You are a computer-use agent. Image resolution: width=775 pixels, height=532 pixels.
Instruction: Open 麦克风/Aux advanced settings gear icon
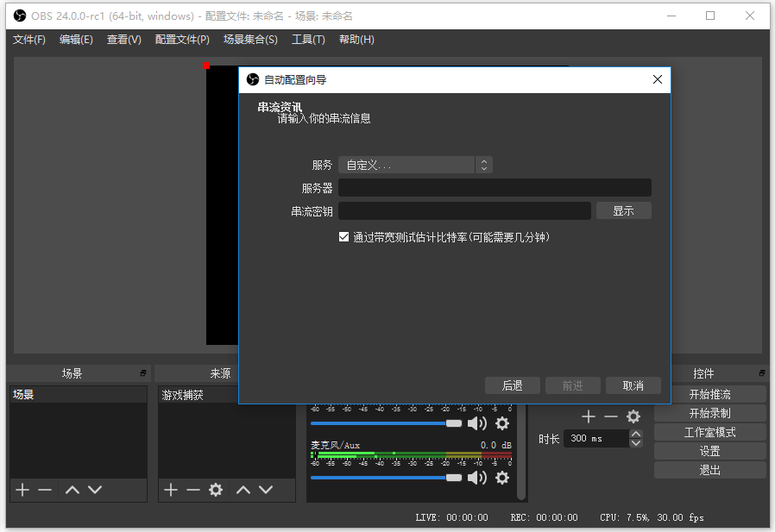pyautogui.click(x=502, y=478)
